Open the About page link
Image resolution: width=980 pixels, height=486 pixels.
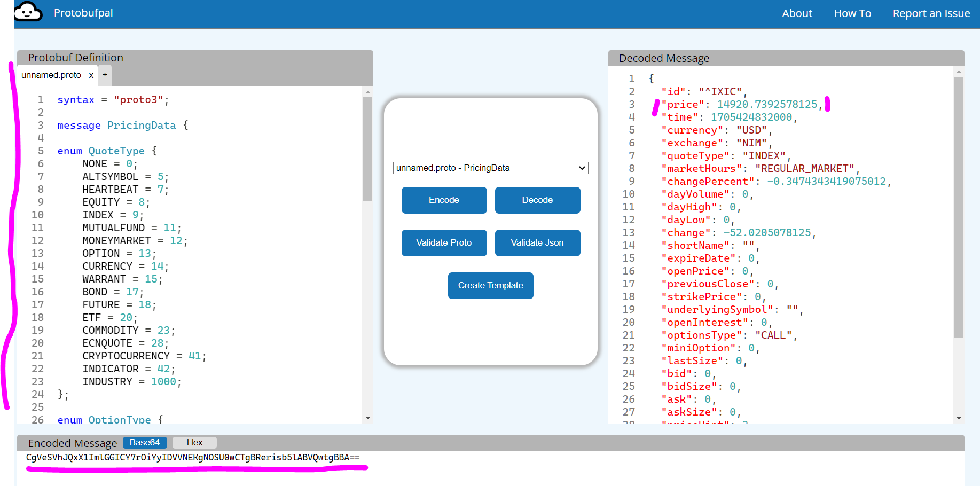pyautogui.click(x=797, y=13)
